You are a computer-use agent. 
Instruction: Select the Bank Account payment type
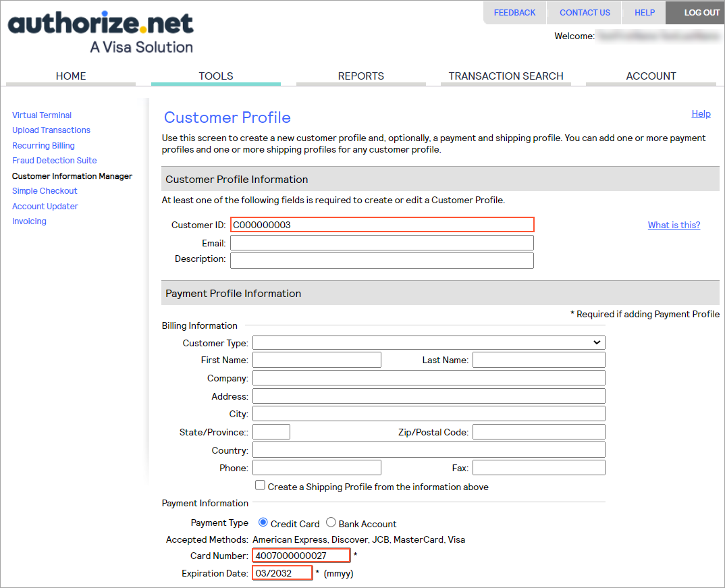pyautogui.click(x=331, y=523)
